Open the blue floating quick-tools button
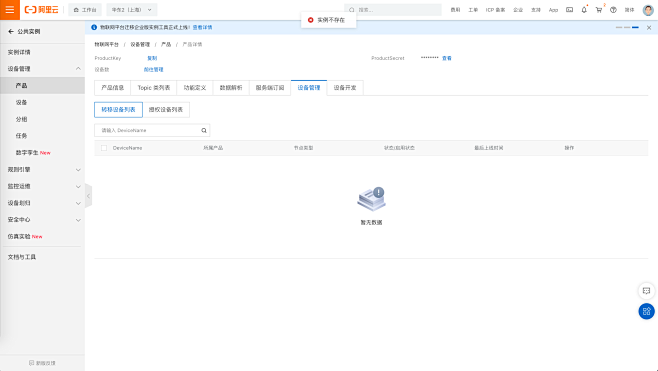 coord(646,311)
